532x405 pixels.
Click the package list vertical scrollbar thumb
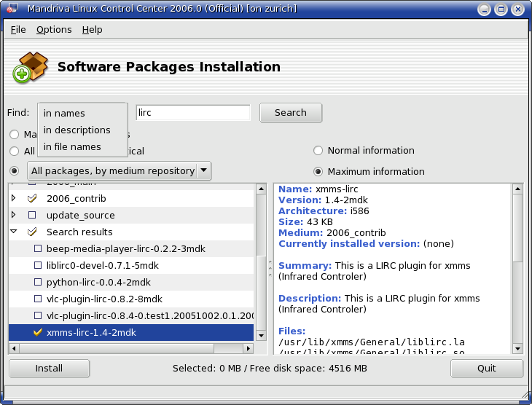(x=261, y=293)
